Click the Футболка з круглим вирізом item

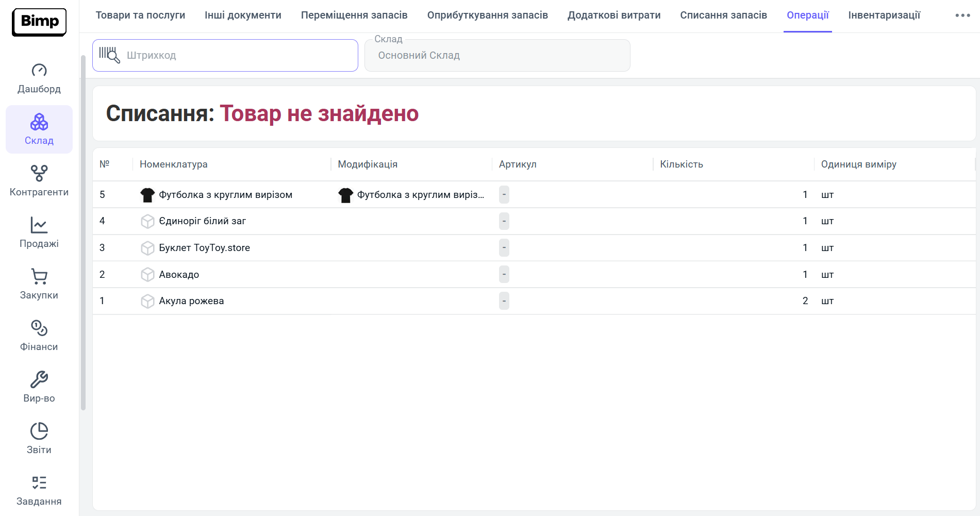pyautogui.click(x=225, y=195)
